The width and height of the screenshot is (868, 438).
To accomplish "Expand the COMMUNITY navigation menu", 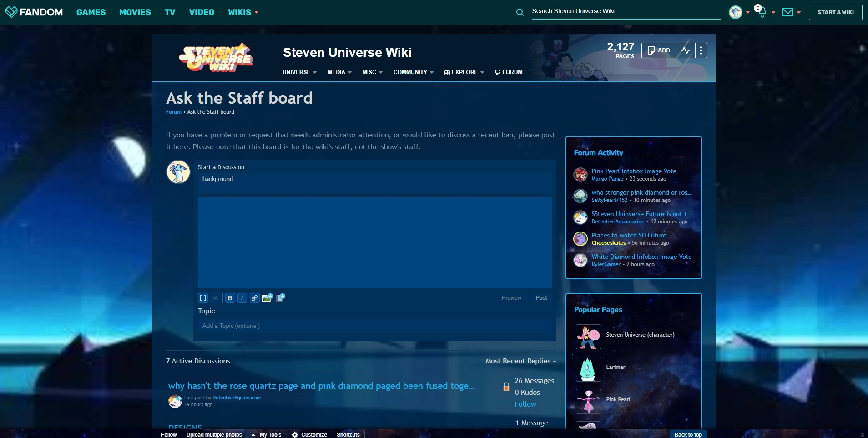I will [413, 72].
